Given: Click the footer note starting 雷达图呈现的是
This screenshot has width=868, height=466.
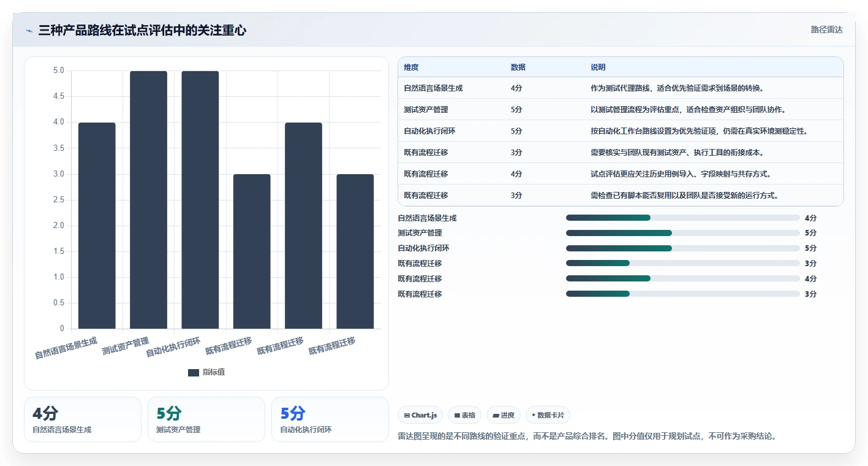Looking at the screenshot, I should [587, 437].
